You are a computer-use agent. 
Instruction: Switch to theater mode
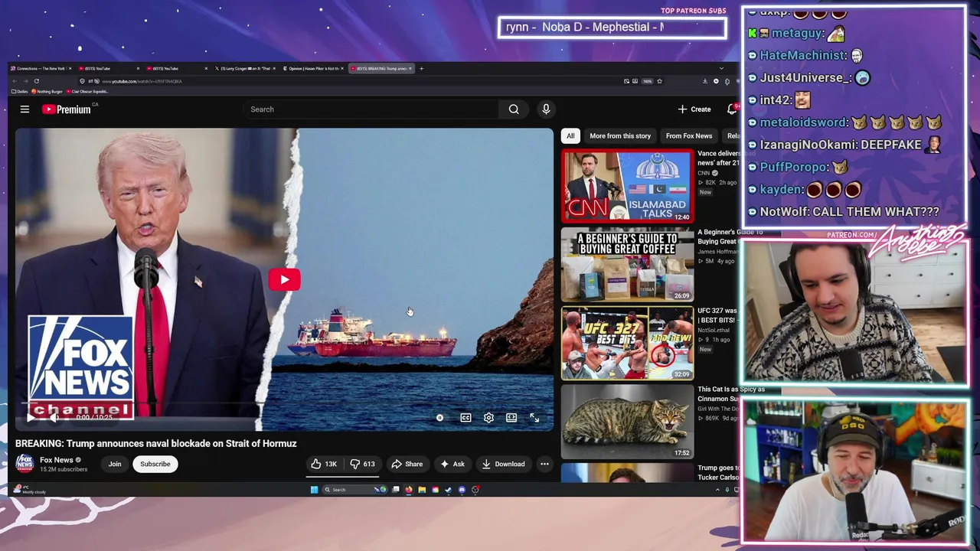click(511, 418)
